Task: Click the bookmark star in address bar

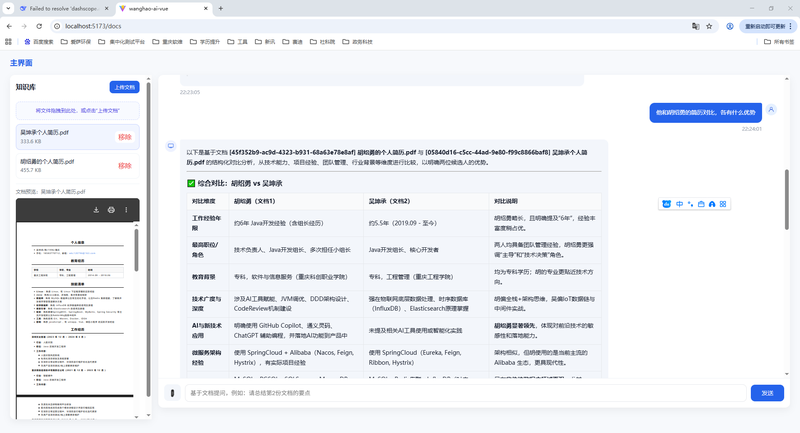Action: (x=709, y=26)
